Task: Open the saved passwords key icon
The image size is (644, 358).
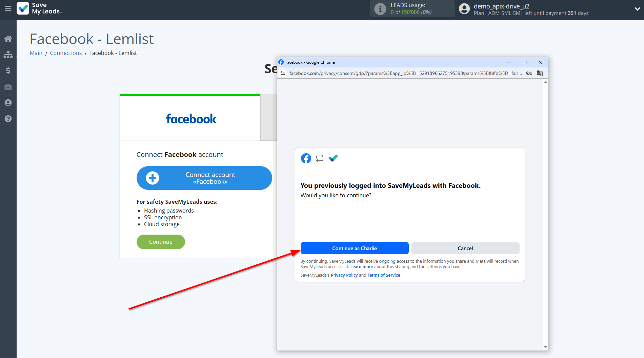Action: click(x=529, y=73)
